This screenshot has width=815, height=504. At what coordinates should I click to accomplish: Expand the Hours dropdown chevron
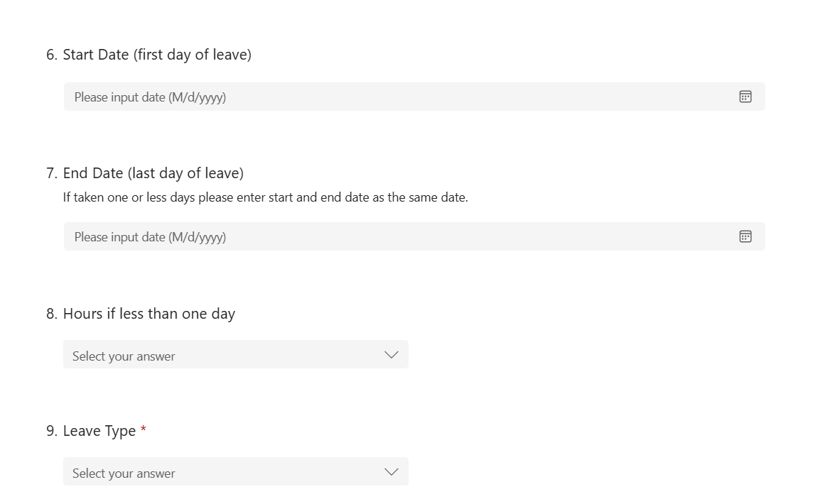(391, 354)
